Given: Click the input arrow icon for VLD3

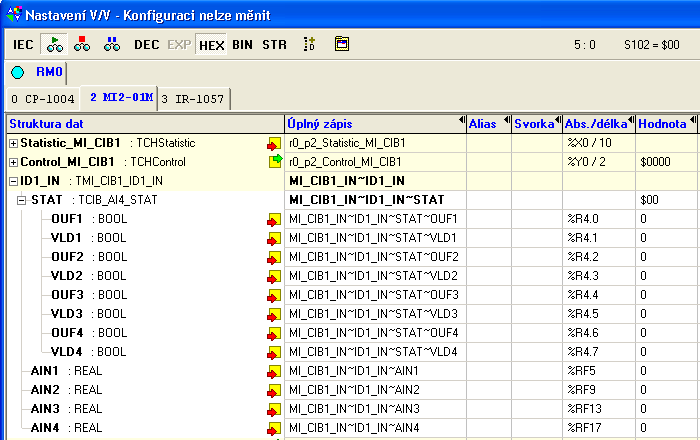Looking at the screenshot, I should pos(274,315).
